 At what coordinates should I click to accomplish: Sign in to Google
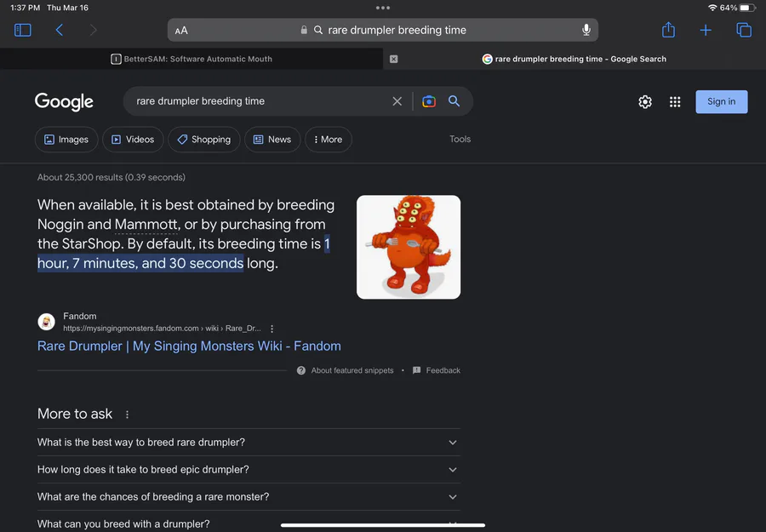click(722, 101)
